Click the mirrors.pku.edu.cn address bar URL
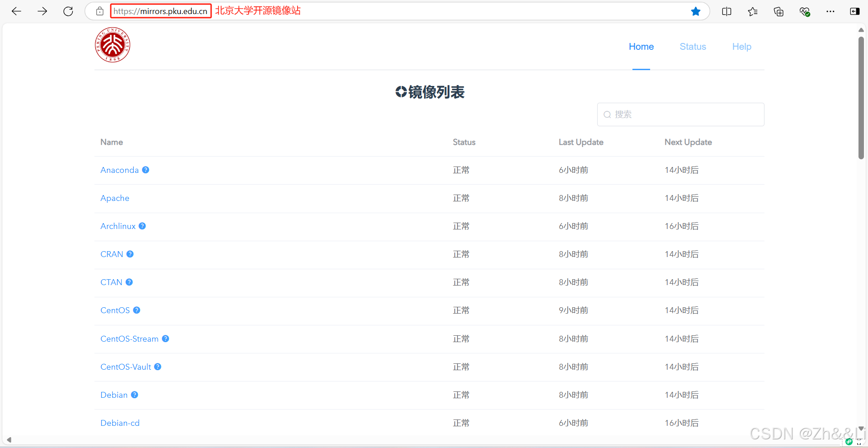Viewport: 868px width, 448px height. click(160, 11)
